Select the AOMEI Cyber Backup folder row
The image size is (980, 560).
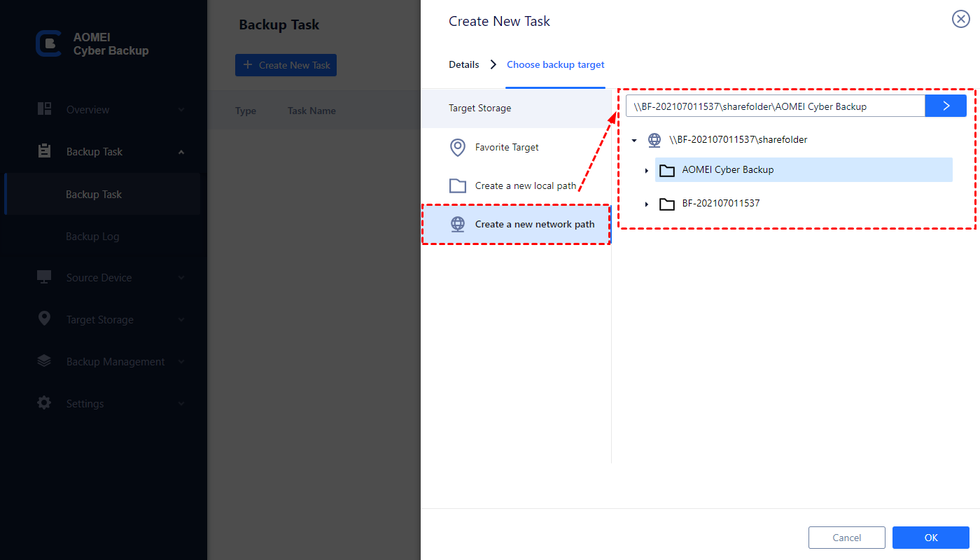804,170
